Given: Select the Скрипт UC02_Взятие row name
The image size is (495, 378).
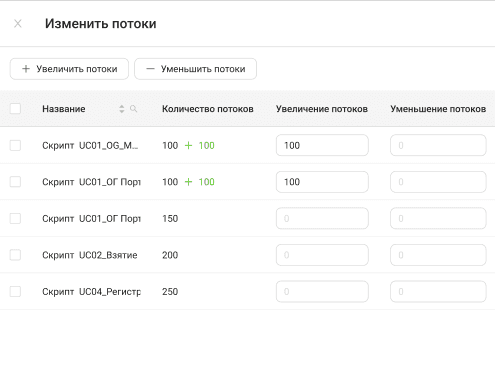Looking at the screenshot, I should point(90,255).
